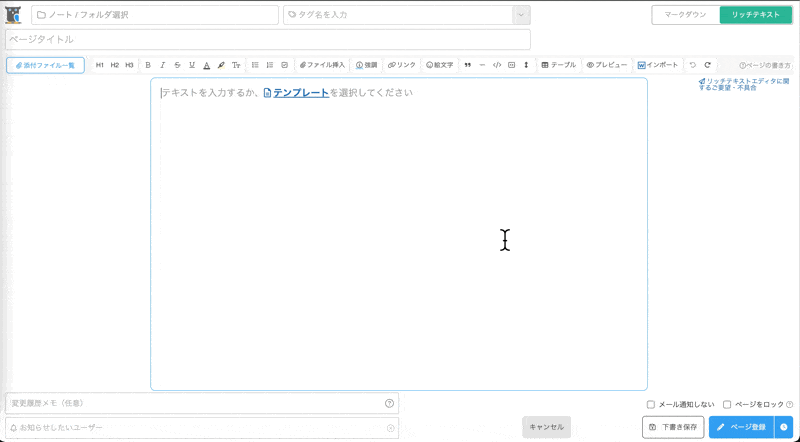
Task: Click the 変更履歴メモ memo field
Action: pyautogui.click(x=202, y=403)
